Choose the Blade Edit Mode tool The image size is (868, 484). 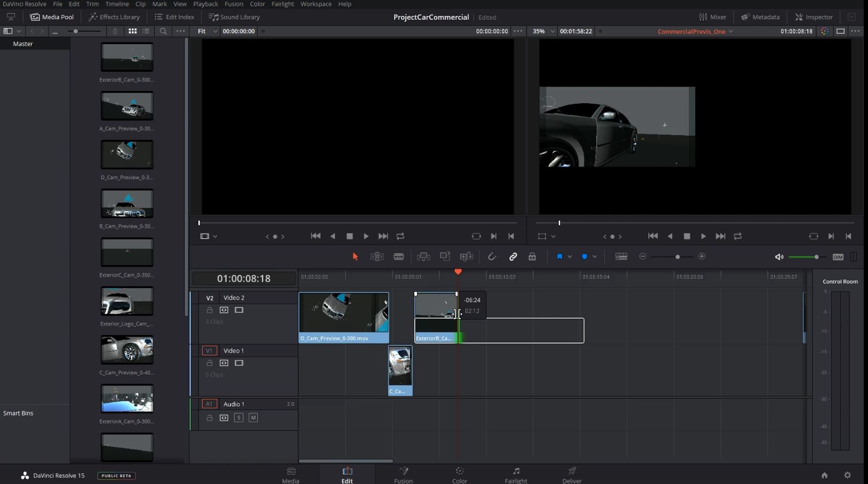398,257
